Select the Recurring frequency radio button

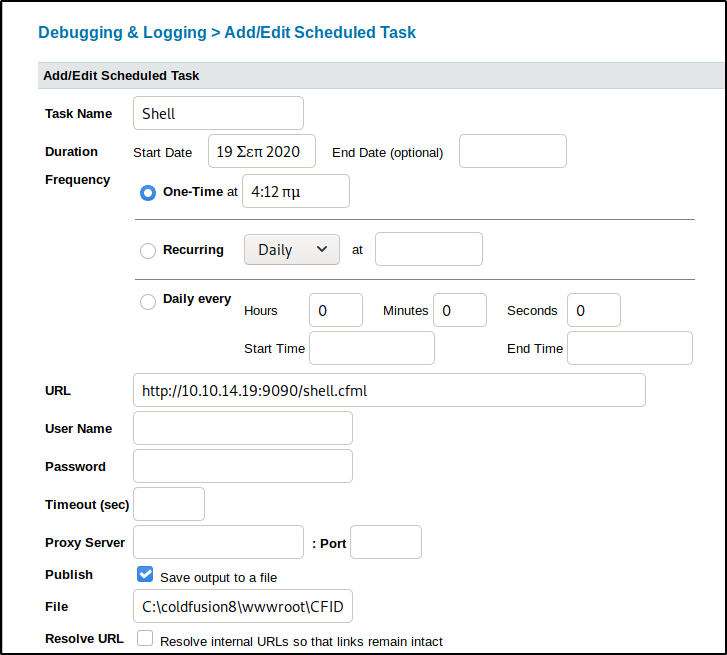pyautogui.click(x=148, y=251)
